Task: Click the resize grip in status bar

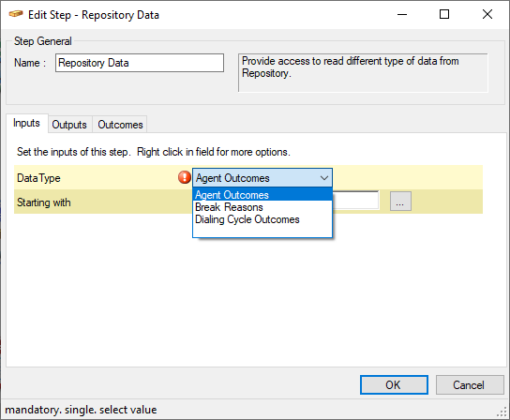Action: pos(502,412)
